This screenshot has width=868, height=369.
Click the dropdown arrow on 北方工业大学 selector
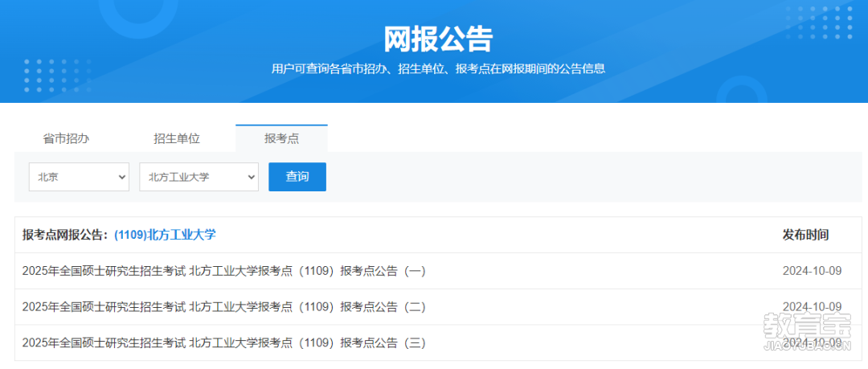(252, 177)
